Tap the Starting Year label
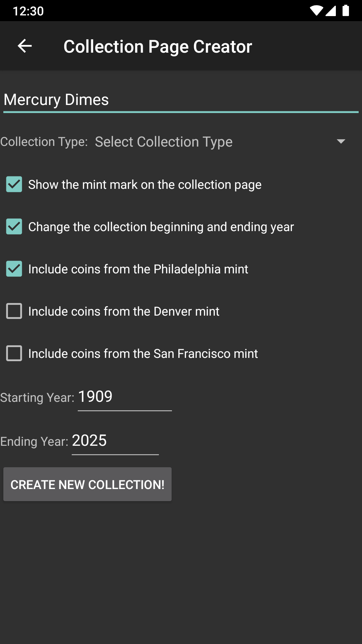This screenshot has width=362, height=644. pyautogui.click(x=37, y=398)
